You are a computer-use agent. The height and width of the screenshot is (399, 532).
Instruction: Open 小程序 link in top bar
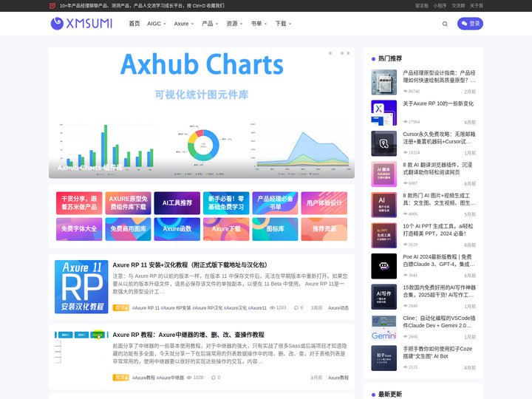pos(440,5)
